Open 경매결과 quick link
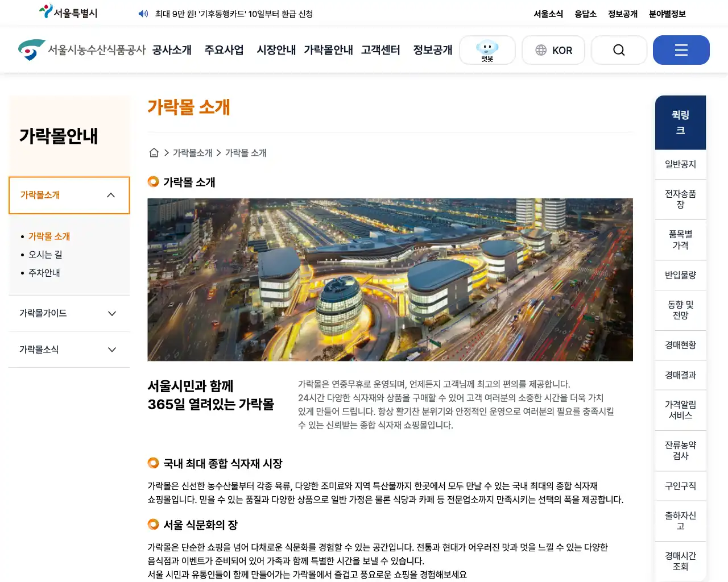Viewport: 728px width, 582px height. [x=680, y=375]
